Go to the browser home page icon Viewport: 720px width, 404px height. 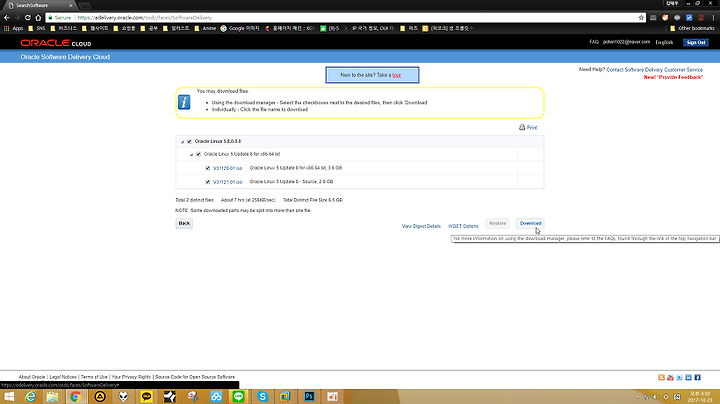[x=38, y=17]
